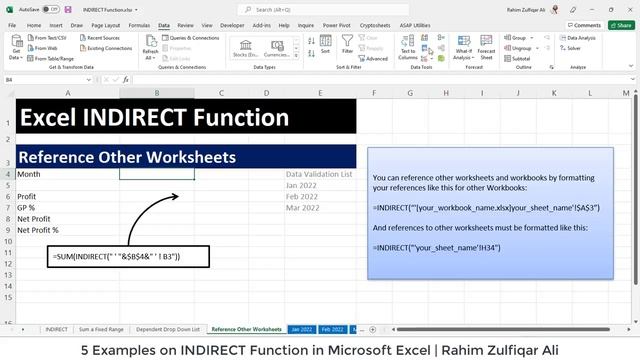Launch the Solver add-in
Image resolution: width=640 pixels, height=360 pixels.
tap(570, 48)
